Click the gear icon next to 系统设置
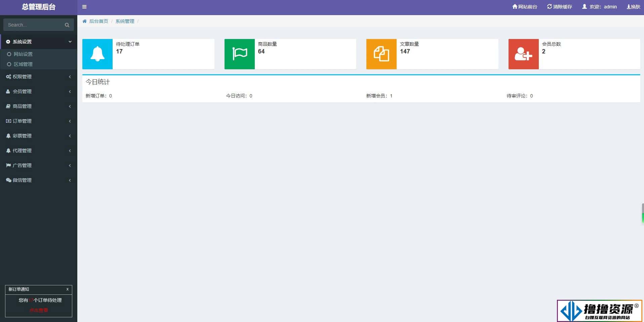This screenshot has width=644, height=322. tap(8, 42)
